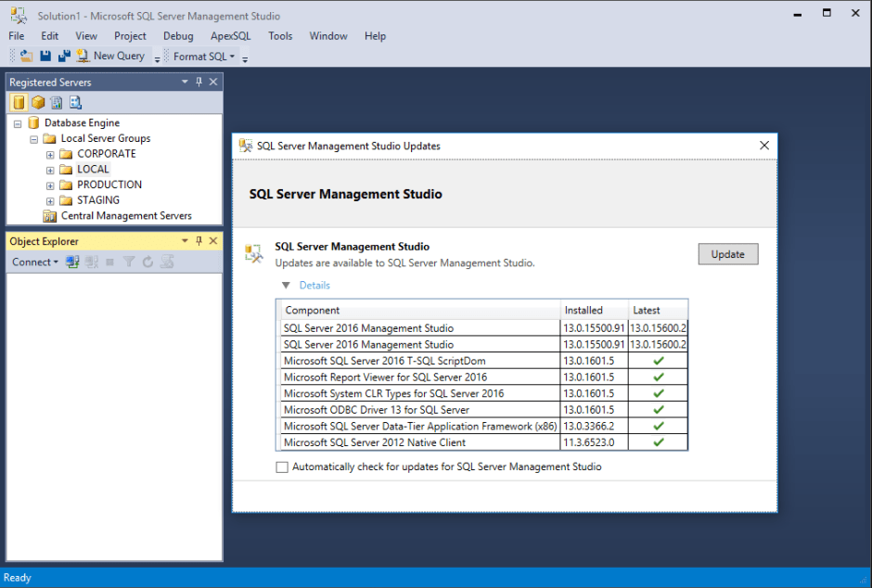
Task: Save the current solution with the Save icon
Action: tap(45, 57)
